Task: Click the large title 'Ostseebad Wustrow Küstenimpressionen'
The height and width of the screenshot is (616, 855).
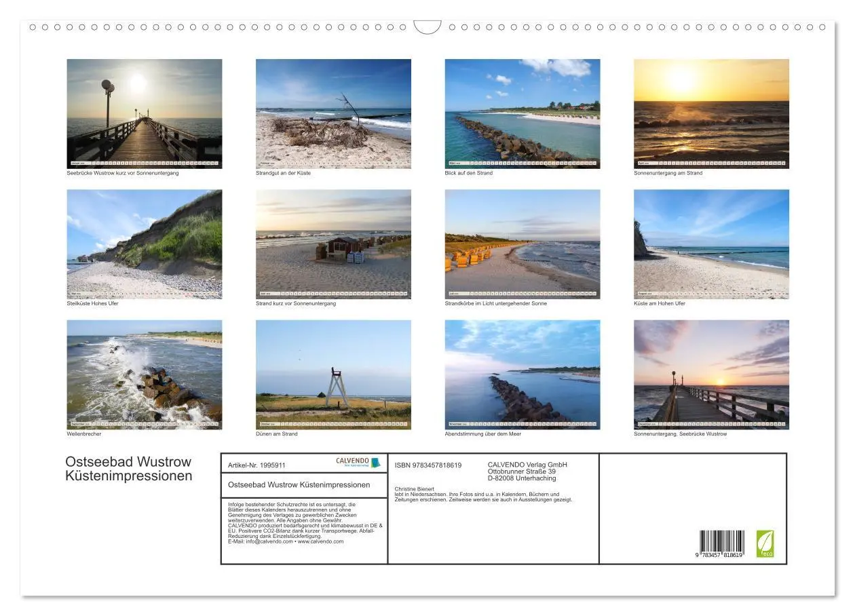Action: tap(129, 469)
